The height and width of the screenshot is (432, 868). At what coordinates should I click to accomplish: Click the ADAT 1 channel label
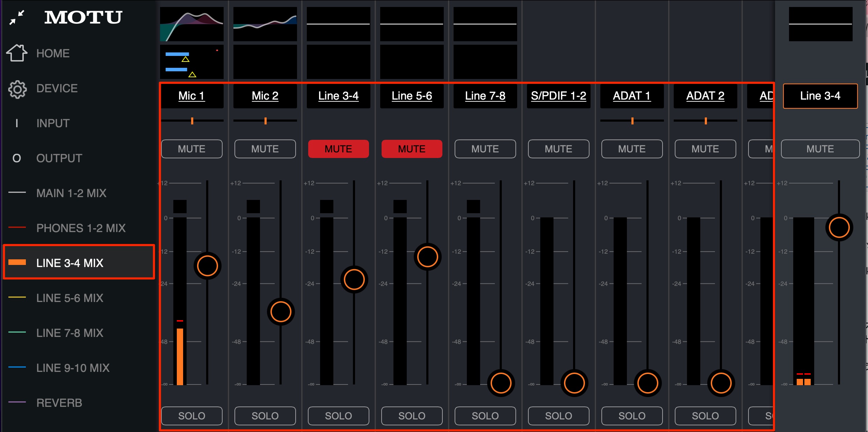(632, 96)
